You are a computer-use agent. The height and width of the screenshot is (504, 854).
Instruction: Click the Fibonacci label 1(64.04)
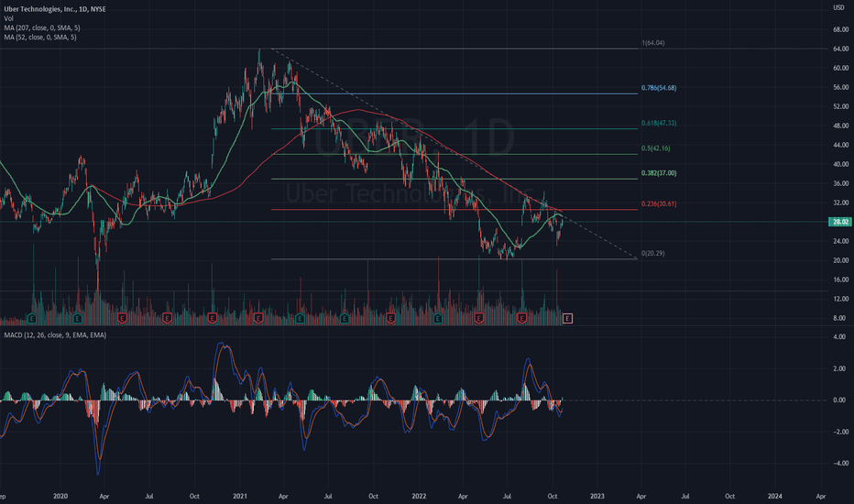(x=653, y=43)
